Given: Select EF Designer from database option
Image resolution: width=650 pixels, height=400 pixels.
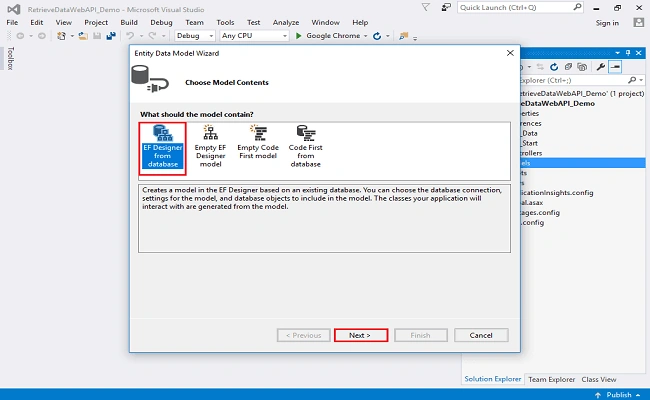Looking at the screenshot, I should (x=162, y=148).
